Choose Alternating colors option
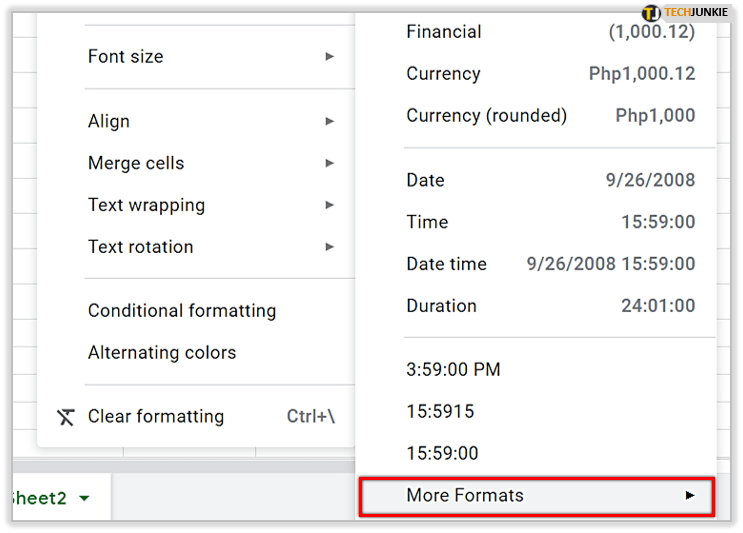Image resolution: width=743 pixels, height=533 pixels. point(162,353)
